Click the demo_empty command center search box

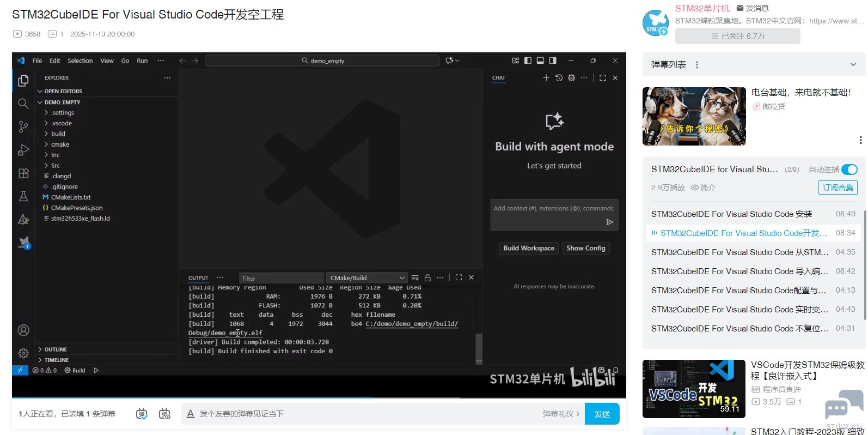point(322,61)
